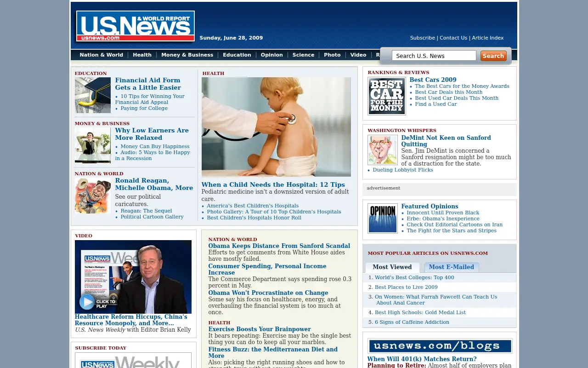Viewport: 588px width, 368px height.
Task: Open the Article Index link
Action: [488, 38]
